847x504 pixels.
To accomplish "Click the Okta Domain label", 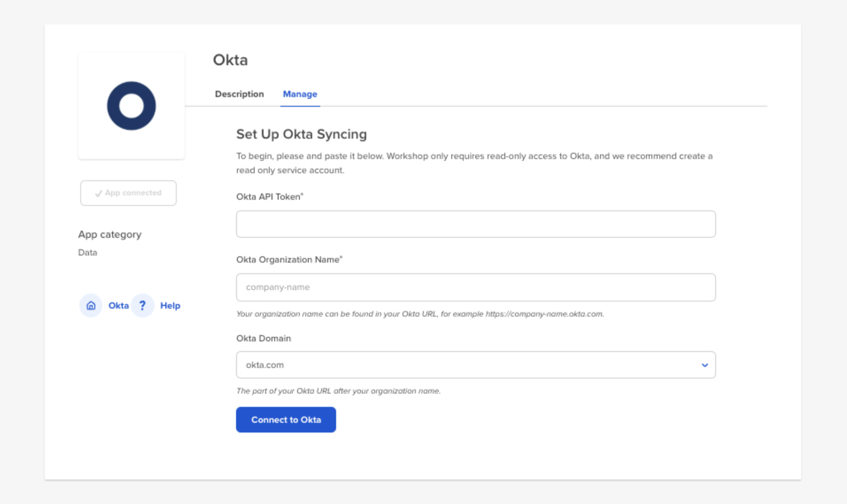I will pyautogui.click(x=263, y=338).
